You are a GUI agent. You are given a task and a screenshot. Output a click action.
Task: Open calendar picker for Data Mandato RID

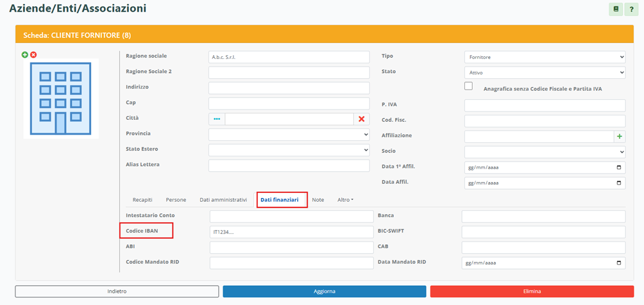point(618,263)
